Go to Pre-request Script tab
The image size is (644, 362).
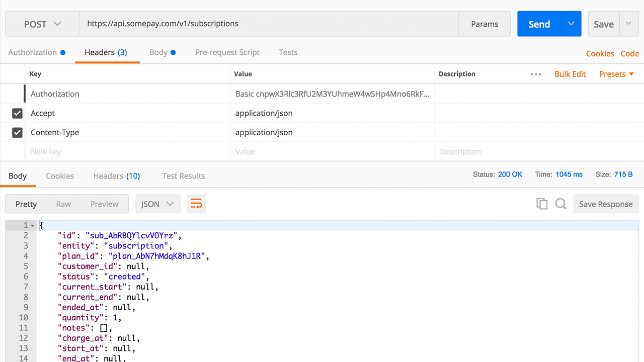(227, 52)
